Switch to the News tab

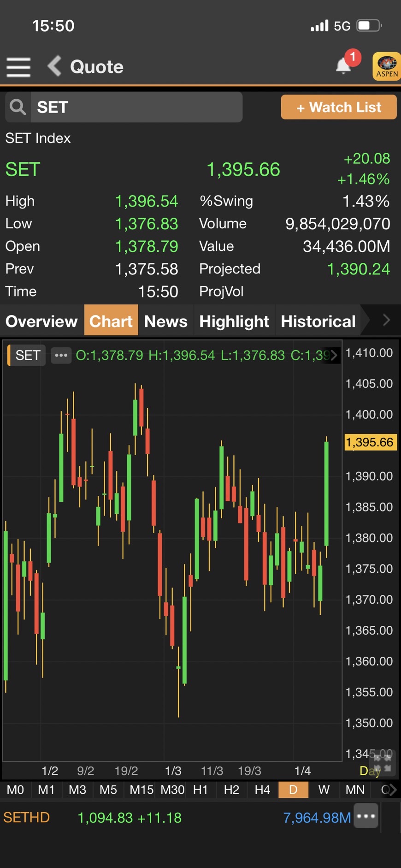(x=165, y=321)
